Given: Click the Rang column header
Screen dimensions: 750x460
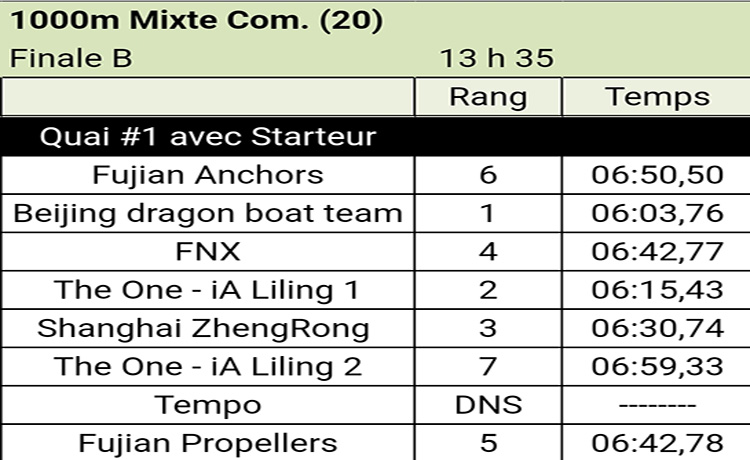Looking at the screenshot, I should pyautogui.click(x=488, y=97).
